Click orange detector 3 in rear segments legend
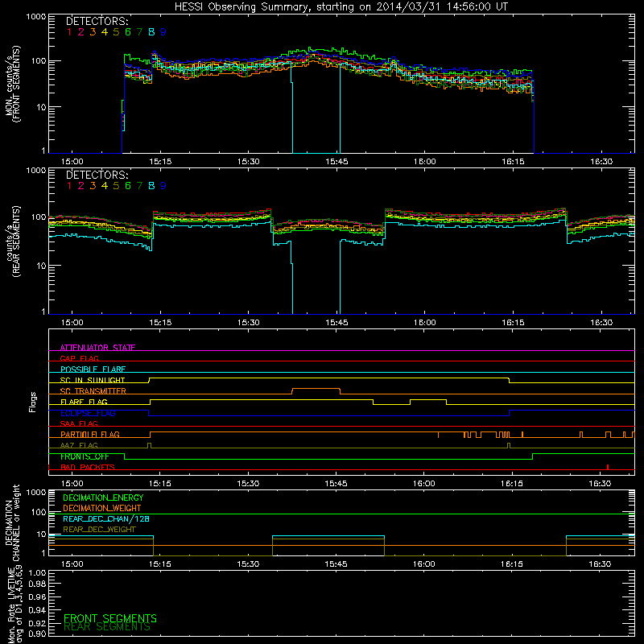644x644 pixels. coord(93,186)
